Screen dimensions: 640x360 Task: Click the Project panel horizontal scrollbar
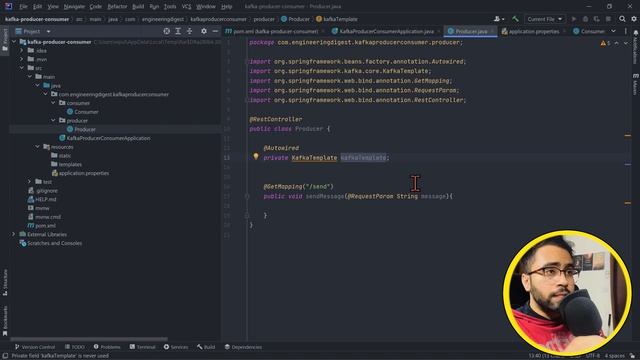point(89,339)
